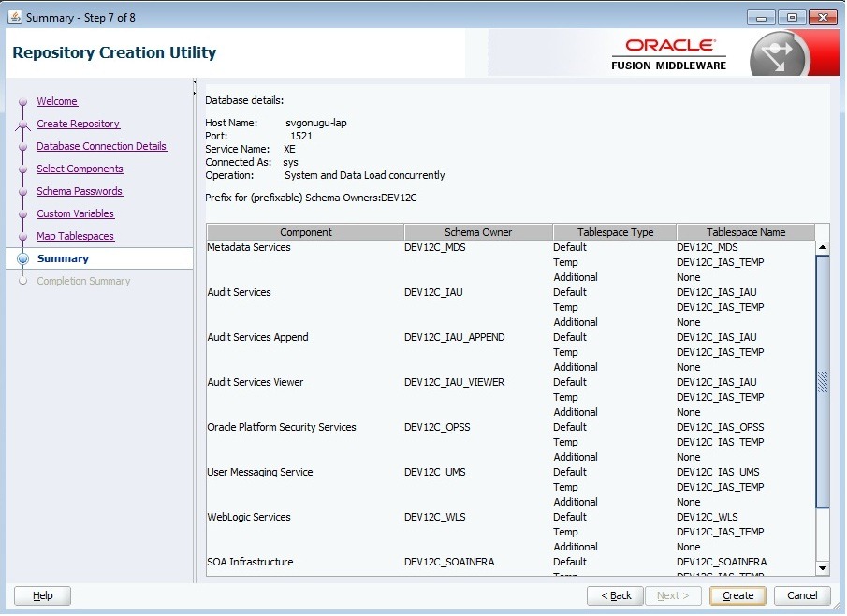Sort by the Schema Owner column header
Screen dimensions: 847x616
478,232
